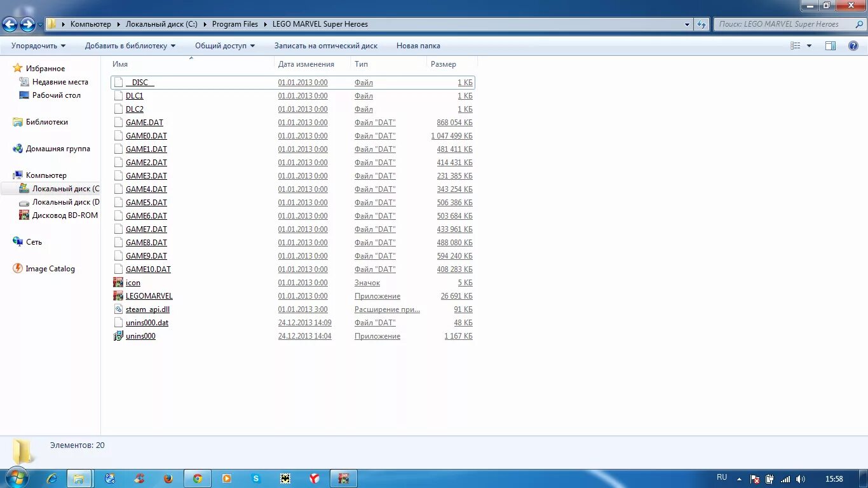Screen dimensions: 868x488
Task: Open CCleaner from the taskbar
Action: [139, 478]
